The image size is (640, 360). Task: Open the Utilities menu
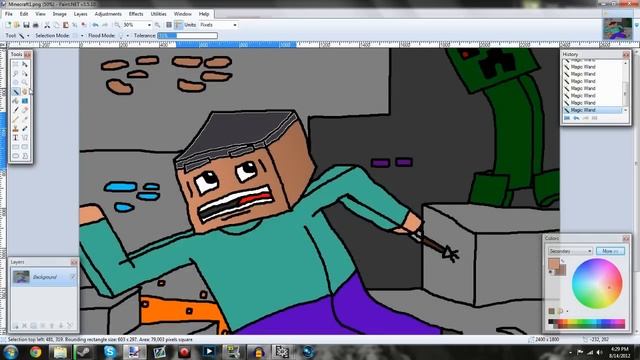158,14
